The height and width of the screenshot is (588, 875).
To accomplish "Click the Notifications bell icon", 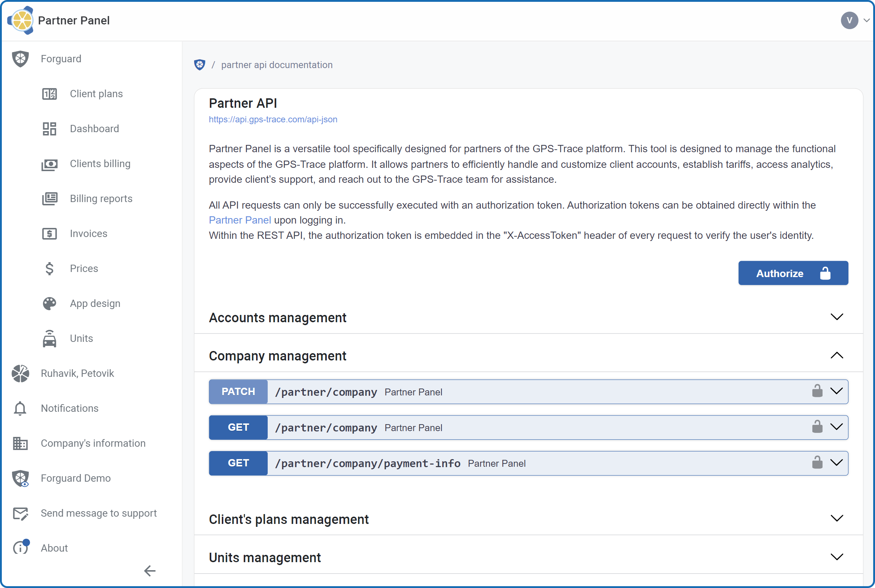I will click(x=21, y=409).
